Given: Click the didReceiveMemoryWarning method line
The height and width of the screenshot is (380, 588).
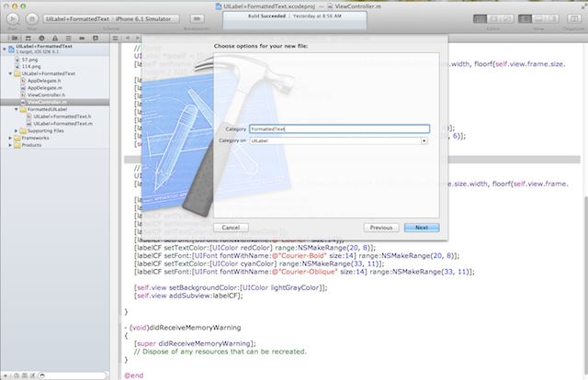Looking at the screenshot, I should pos(183,328).
